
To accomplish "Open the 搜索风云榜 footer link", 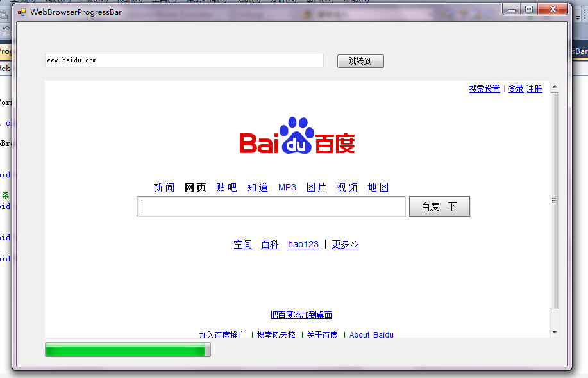I will 276,334.
